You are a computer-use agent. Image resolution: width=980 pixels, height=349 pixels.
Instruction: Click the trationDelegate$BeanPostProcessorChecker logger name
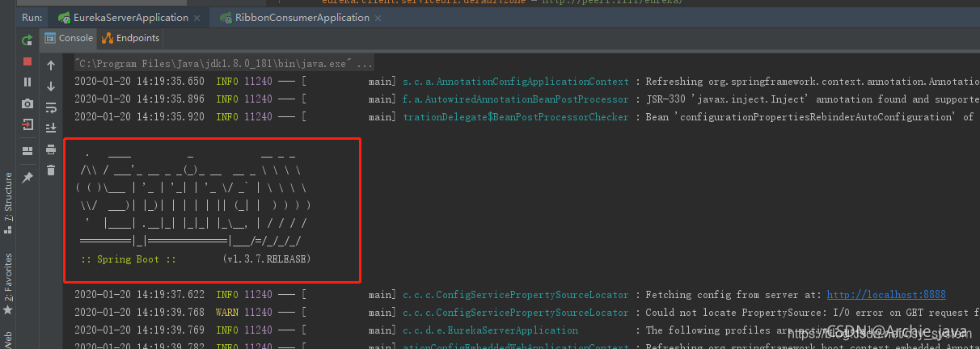(516, 117)
